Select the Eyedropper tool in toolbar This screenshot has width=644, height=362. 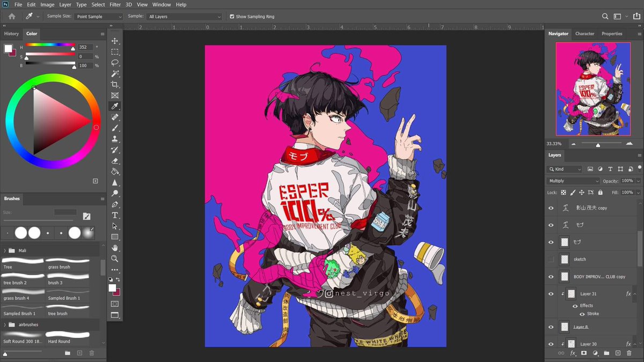click(115, 106)
